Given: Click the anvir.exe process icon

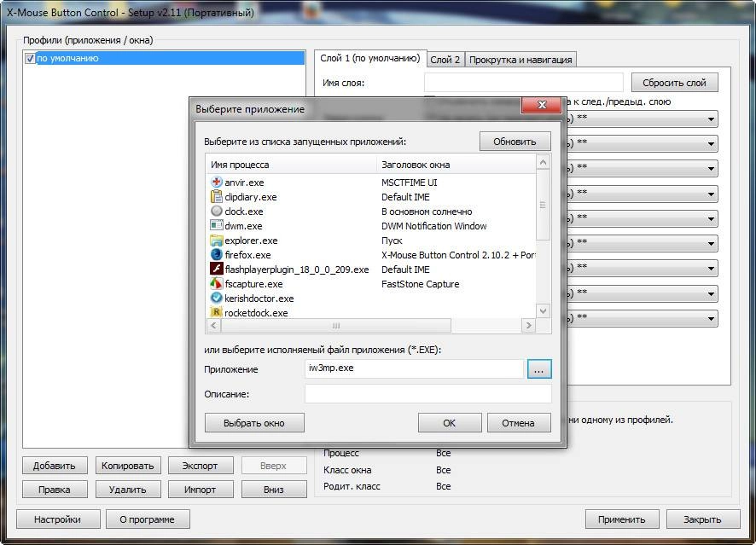Looking at the screenshot, I should coord(217,183).
